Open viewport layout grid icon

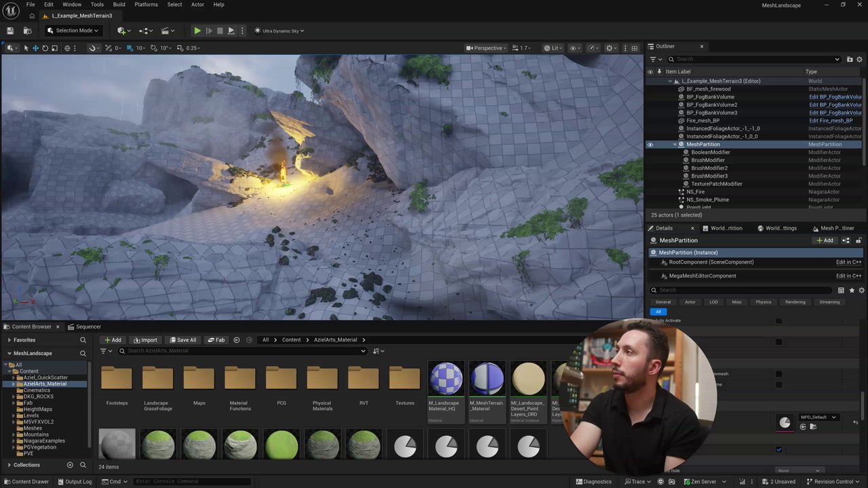[635, 48]
